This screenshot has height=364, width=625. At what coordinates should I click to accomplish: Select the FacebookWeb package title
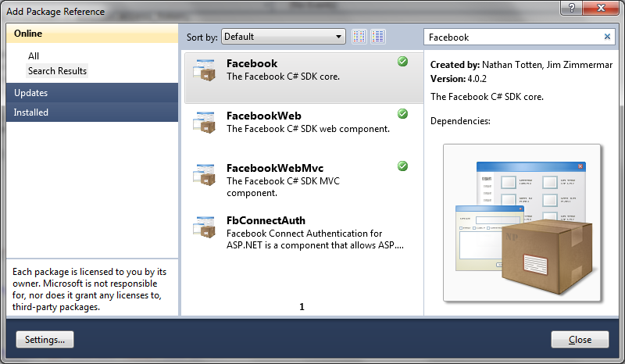click(264, 116)
